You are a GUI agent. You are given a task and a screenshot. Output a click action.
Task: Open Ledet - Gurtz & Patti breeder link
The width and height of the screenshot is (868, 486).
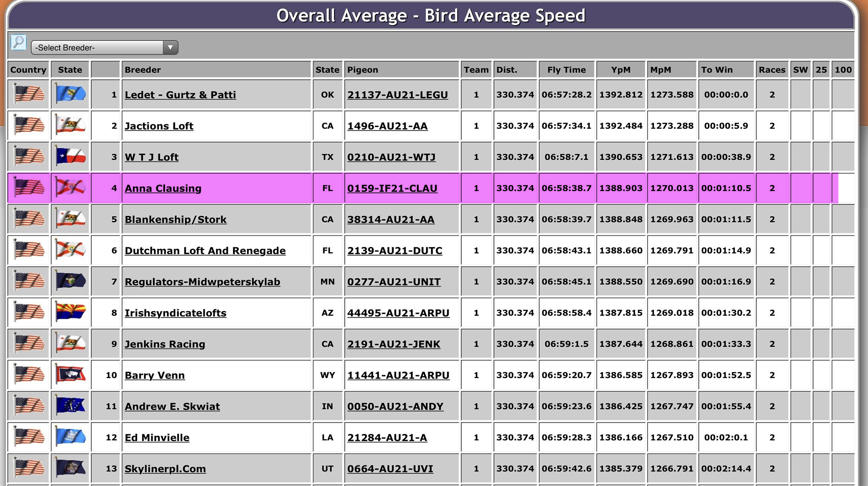180,95
